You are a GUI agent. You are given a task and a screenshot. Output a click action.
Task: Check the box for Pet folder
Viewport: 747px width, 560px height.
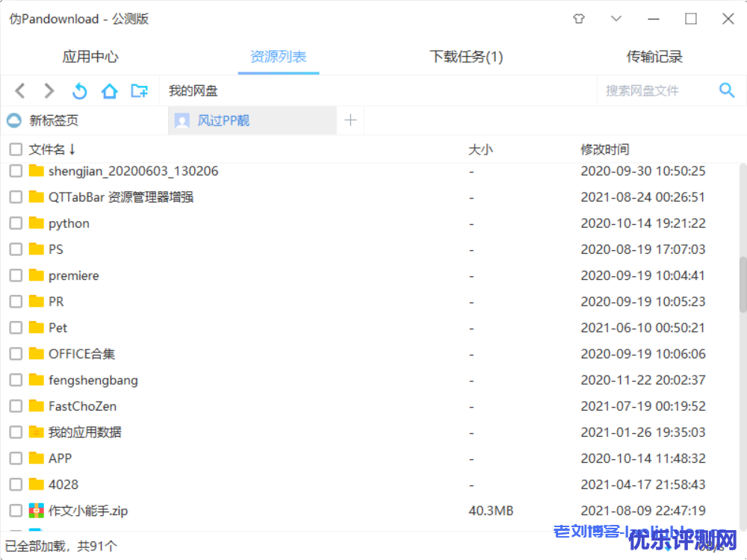click(x=16, y=328)
